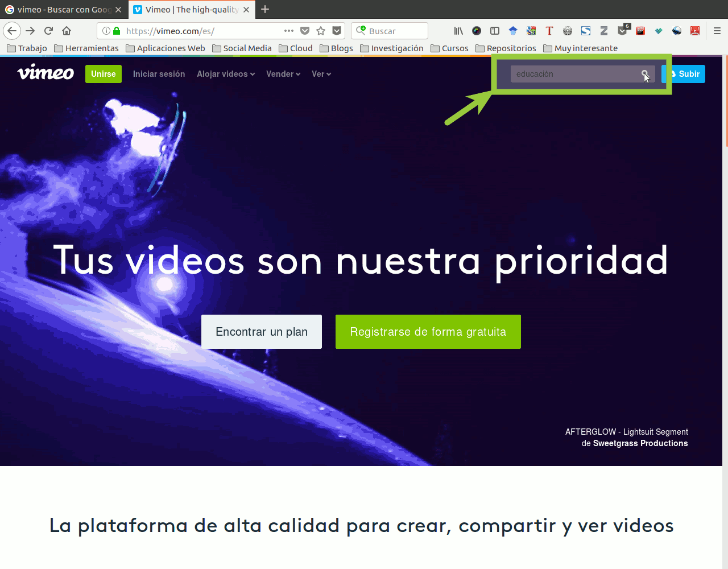
Task: Bookmark this page with the star icon
Action: (321, 31)
